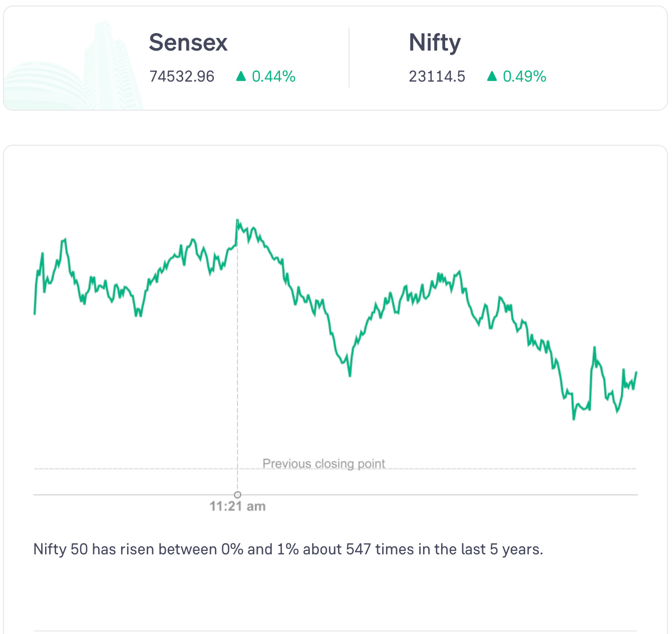
Task: Click the horizontal dashed previous-close line
Action: (x=150, y=469)
